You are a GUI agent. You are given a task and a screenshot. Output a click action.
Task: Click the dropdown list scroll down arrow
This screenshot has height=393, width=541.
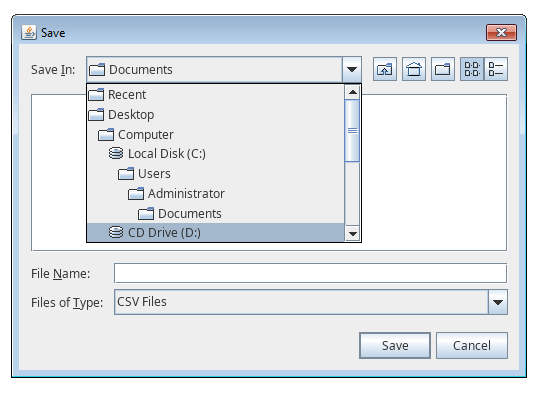(x=353, y=234)
